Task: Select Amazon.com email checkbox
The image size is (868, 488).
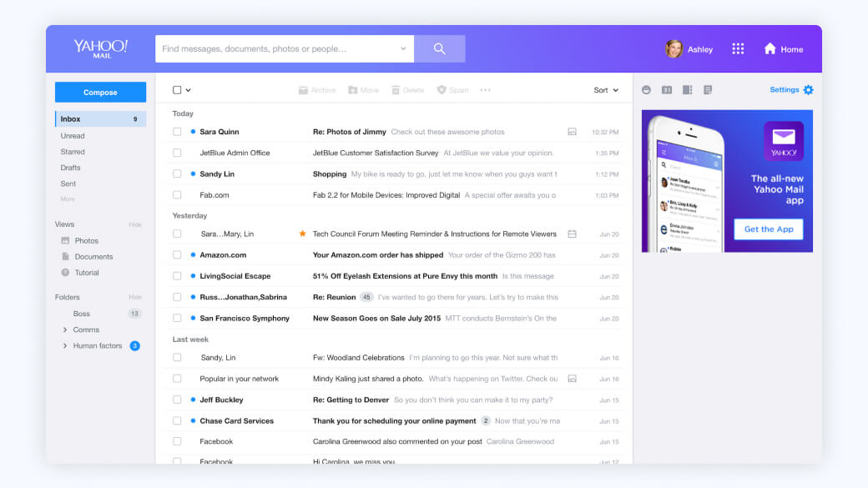Action: (177, 255)
